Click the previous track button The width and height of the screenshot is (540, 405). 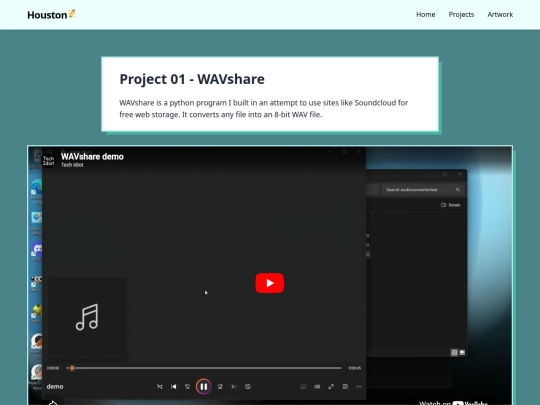pyautogui.click(x=174, y=386)
